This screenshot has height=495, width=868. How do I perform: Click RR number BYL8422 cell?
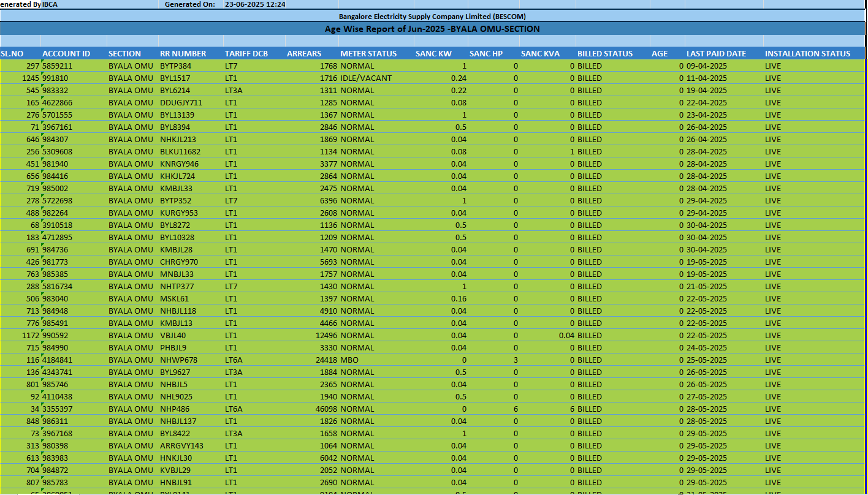[x=191, y=433]
